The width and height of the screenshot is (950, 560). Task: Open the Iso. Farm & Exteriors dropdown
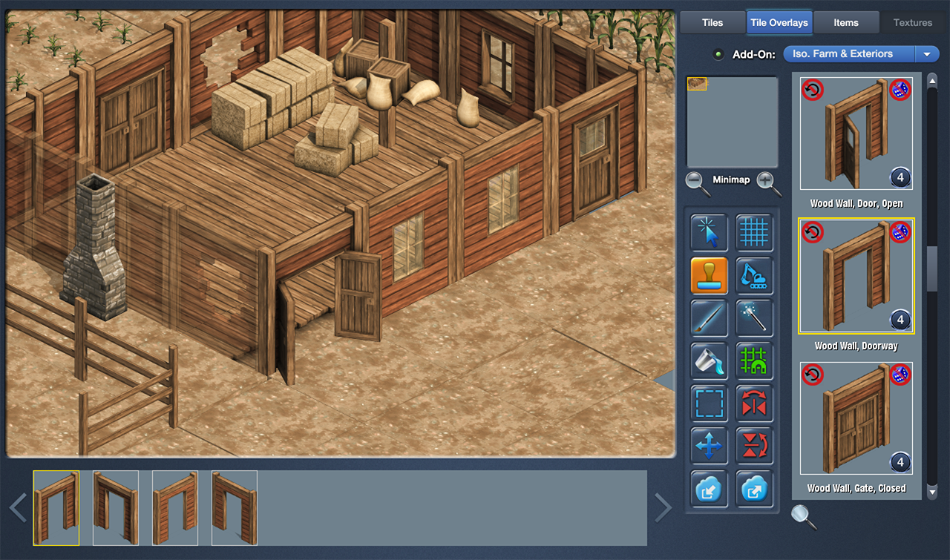pos(926,54)
